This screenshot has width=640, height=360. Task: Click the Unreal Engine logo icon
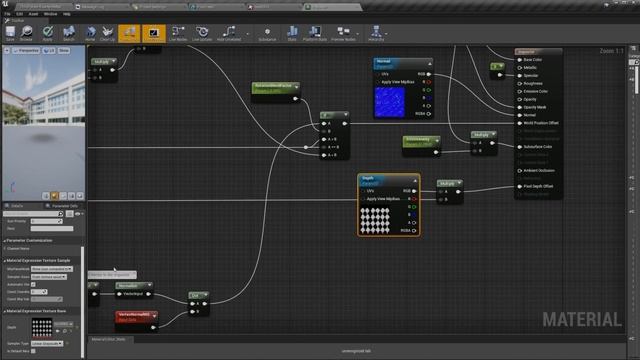5,4
